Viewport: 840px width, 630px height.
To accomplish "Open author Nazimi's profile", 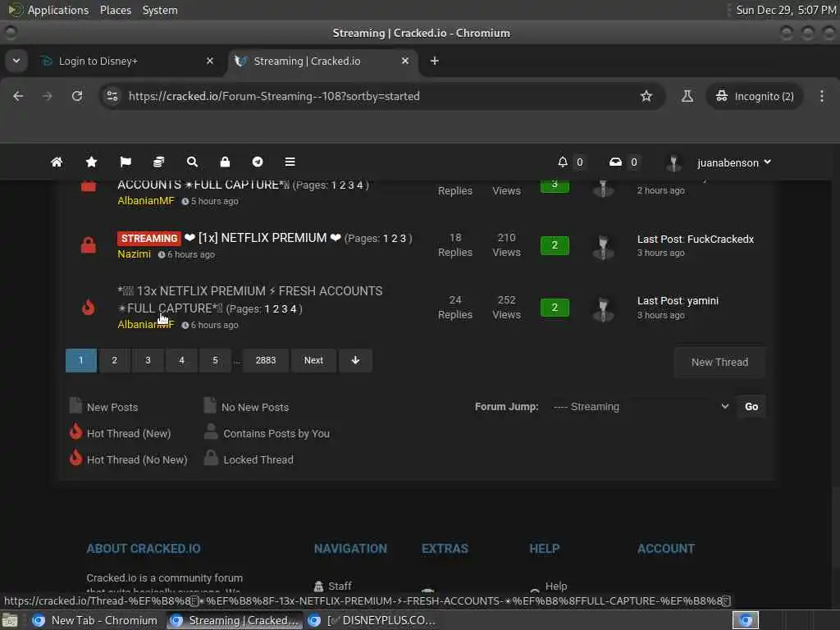I will (x=134, y=254).
